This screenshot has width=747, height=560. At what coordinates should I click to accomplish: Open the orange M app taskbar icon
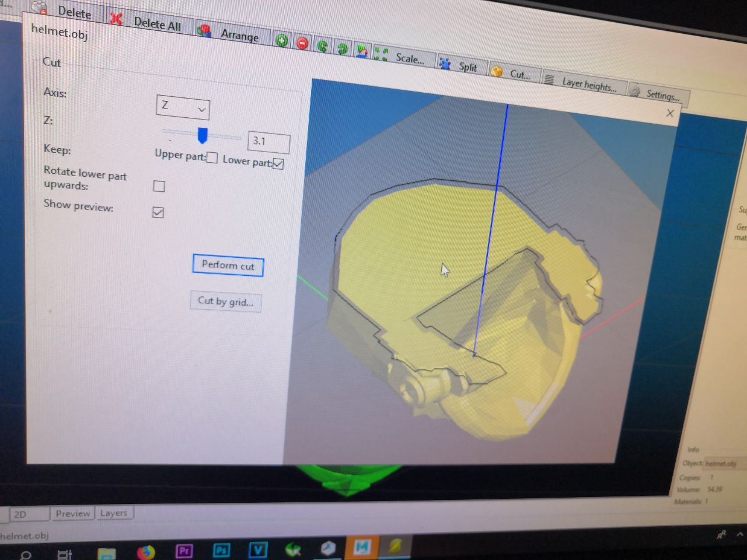(362, 547)
